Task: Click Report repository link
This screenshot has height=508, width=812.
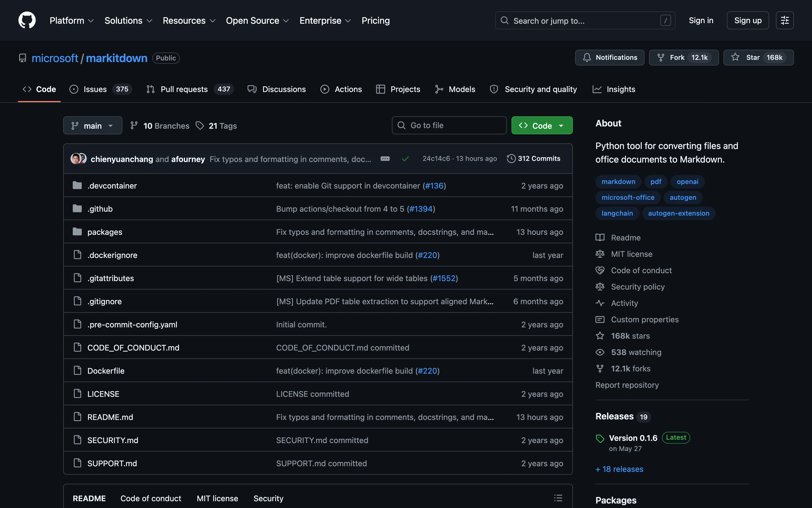Action: [627, 385]
